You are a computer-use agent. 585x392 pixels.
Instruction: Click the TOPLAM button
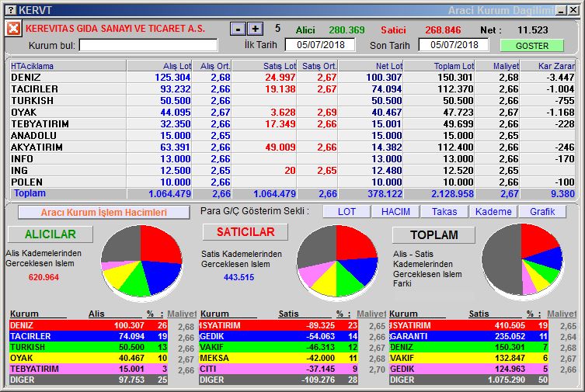tap(434, 234)
